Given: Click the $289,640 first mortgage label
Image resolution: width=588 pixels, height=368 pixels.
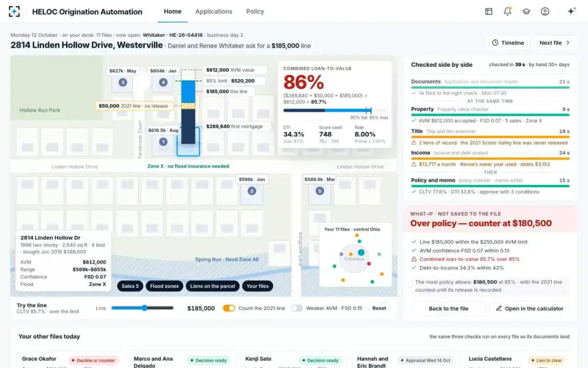Looking at the screenshot, I should point(237,126).
